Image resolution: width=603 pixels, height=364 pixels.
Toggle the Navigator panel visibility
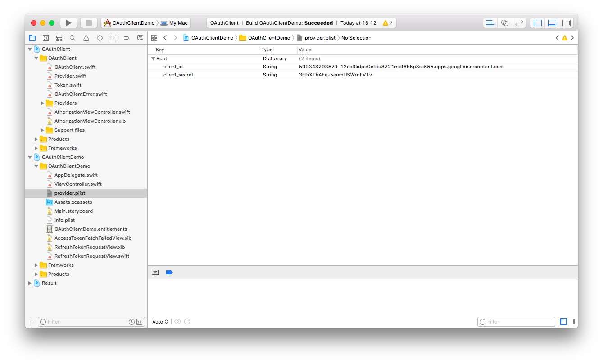coord(538,23)
